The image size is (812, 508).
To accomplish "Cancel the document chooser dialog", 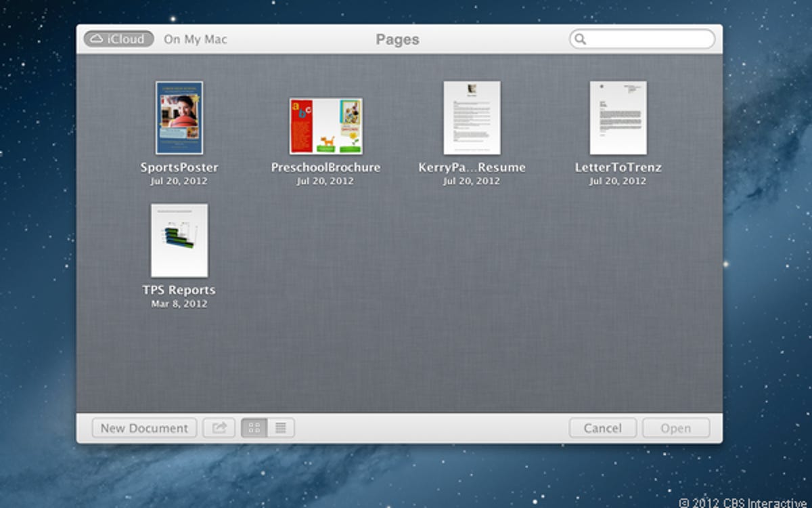I will tap(602, 427).
